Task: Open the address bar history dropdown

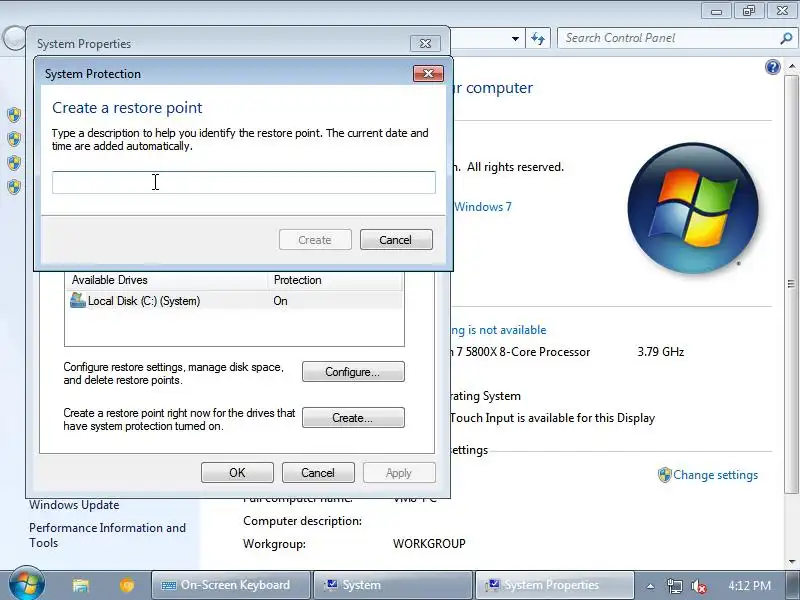Action: [x=515, y=38]
